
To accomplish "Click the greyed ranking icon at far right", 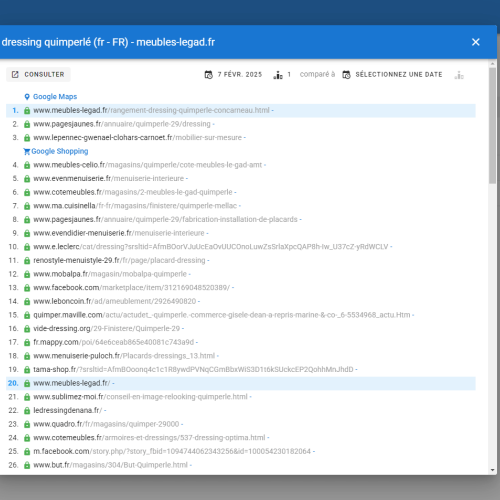I will [x=459, y=75].
